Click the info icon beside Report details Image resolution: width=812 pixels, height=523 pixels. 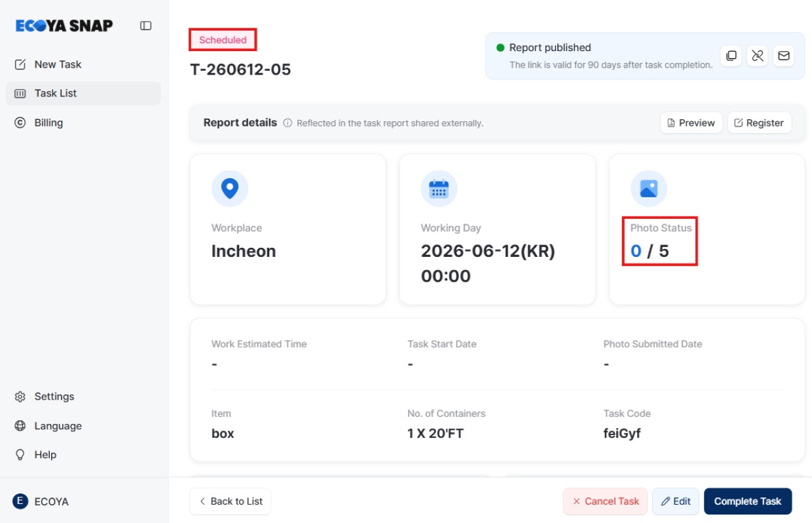[x=287, y=123]
